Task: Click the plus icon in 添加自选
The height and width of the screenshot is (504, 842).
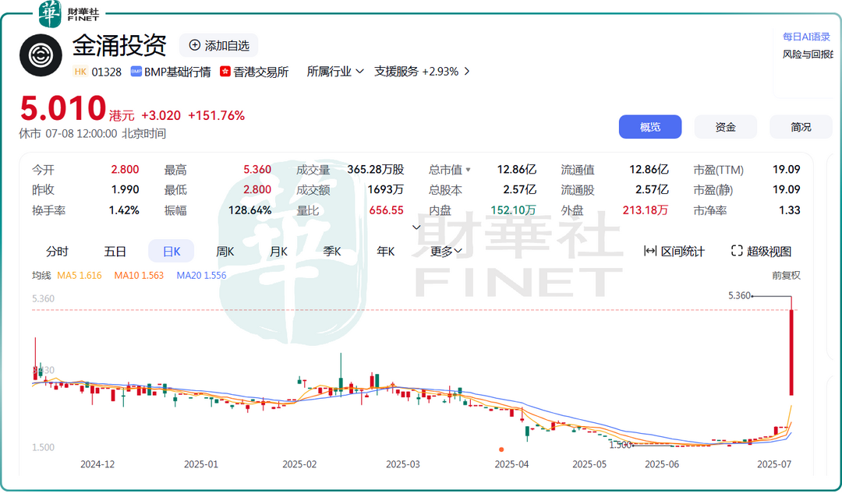Action: [x=195, y=46]
